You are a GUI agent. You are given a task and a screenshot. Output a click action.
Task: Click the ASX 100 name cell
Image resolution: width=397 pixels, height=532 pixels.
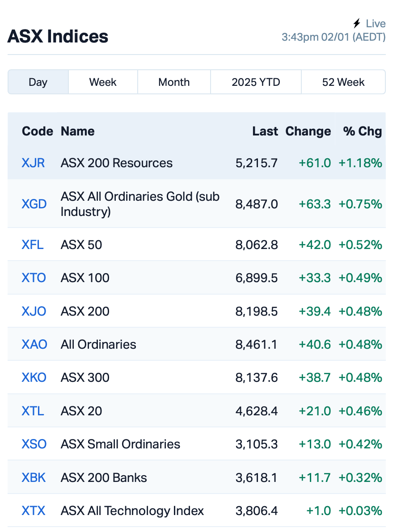[x=85, y=278]
